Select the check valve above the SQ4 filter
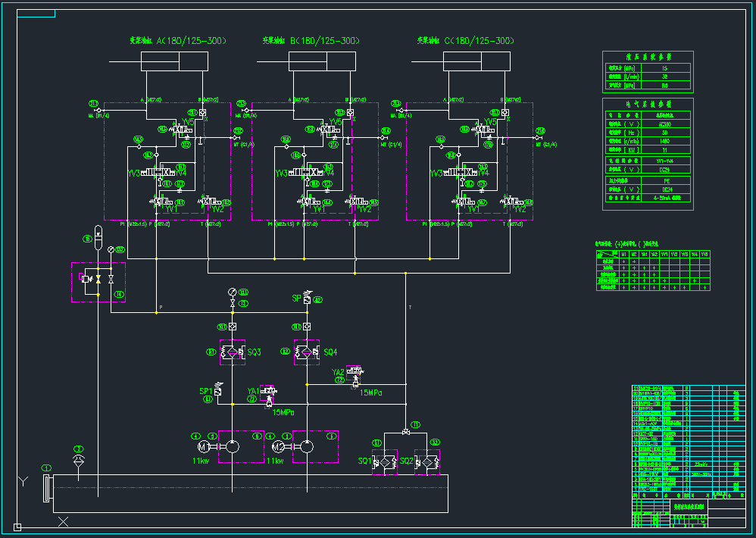Image resolution: width=756 pixels, height=538 pixels. click(x=307, y=327)
